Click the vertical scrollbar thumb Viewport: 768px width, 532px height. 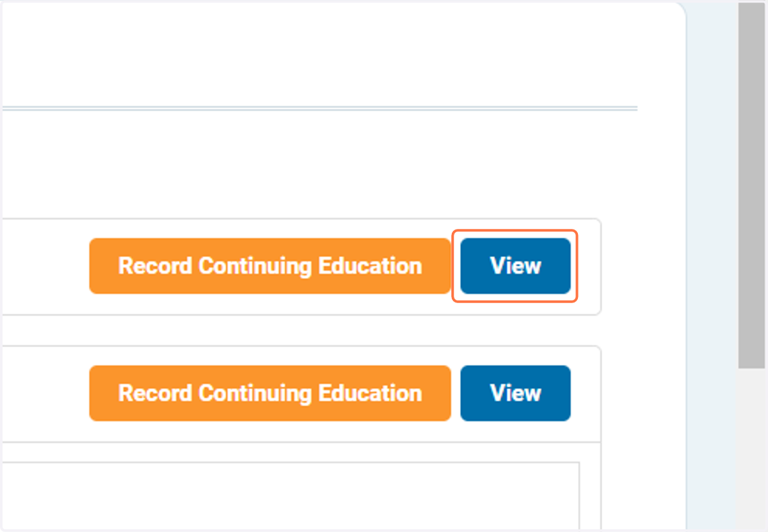tap(751, 185)
